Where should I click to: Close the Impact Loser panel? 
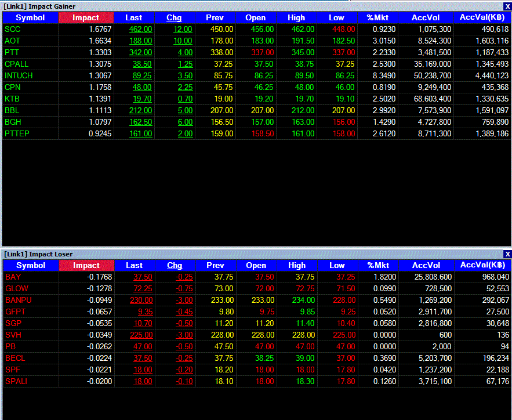click(x=507, y=254)
